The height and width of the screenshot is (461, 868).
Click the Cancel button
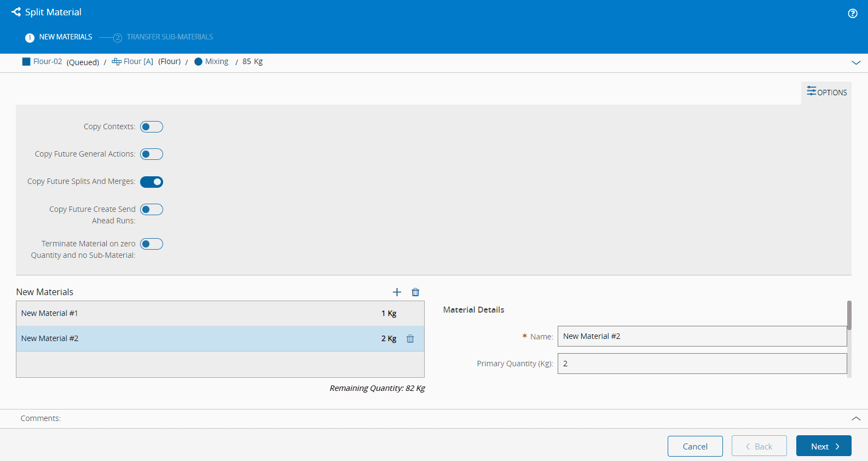(695, 446)
